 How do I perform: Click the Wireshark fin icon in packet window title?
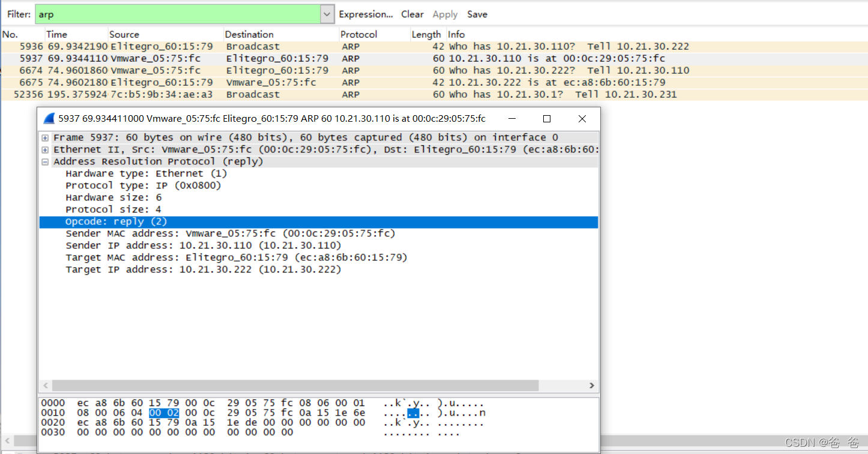coord(49,119)
